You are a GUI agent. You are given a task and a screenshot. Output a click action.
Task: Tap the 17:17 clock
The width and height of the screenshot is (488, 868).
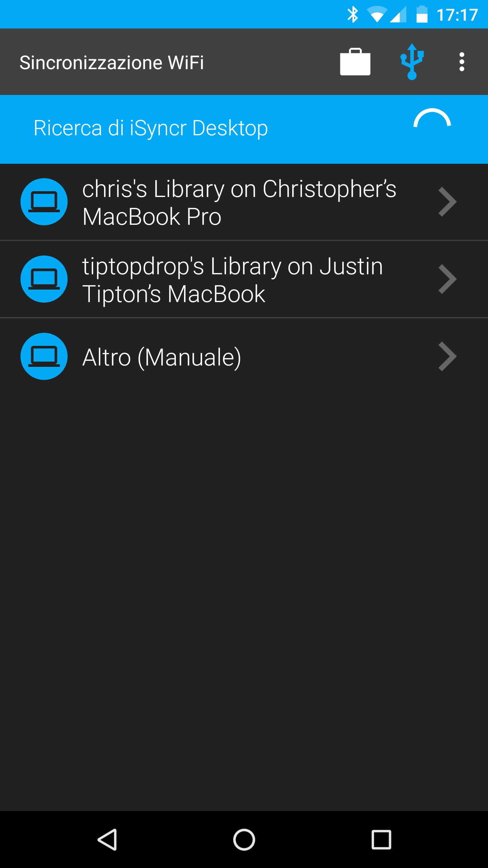click(x=457, y=15)
